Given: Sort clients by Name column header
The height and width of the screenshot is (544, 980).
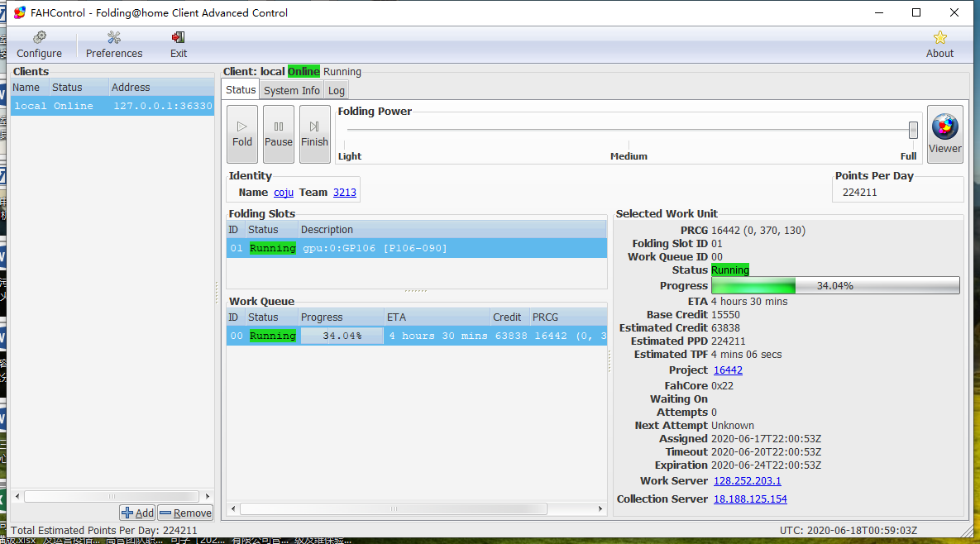Looking at the screenshot, I should [x=30, y=88].
